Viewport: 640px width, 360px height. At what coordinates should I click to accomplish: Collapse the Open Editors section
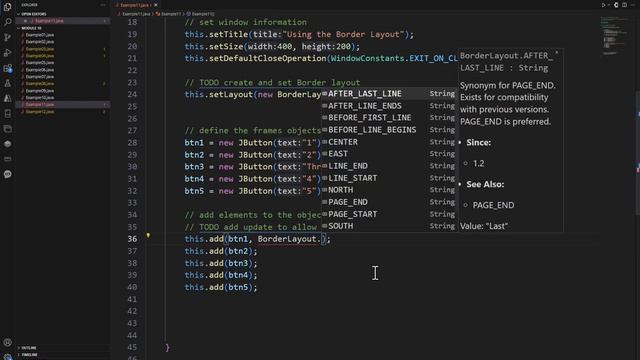(x=62, y=14)
